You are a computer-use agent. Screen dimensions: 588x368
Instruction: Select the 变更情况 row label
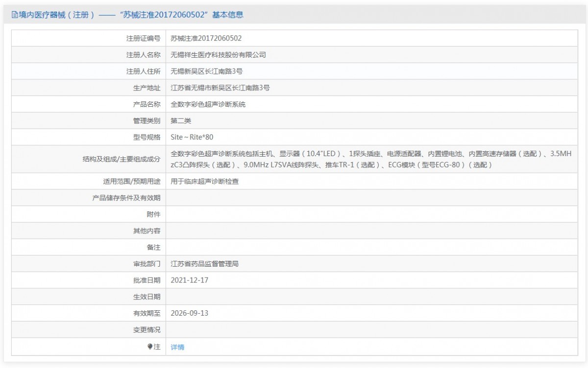point(147,330)
